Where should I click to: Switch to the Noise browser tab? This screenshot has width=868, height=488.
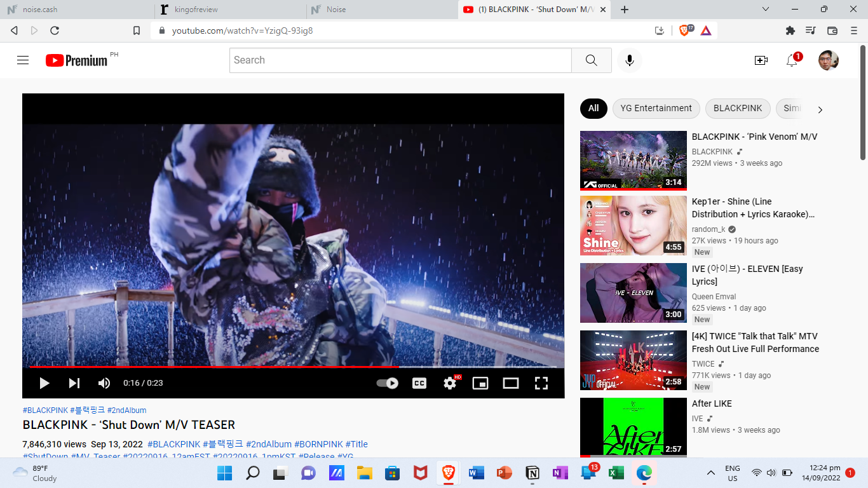381,10
